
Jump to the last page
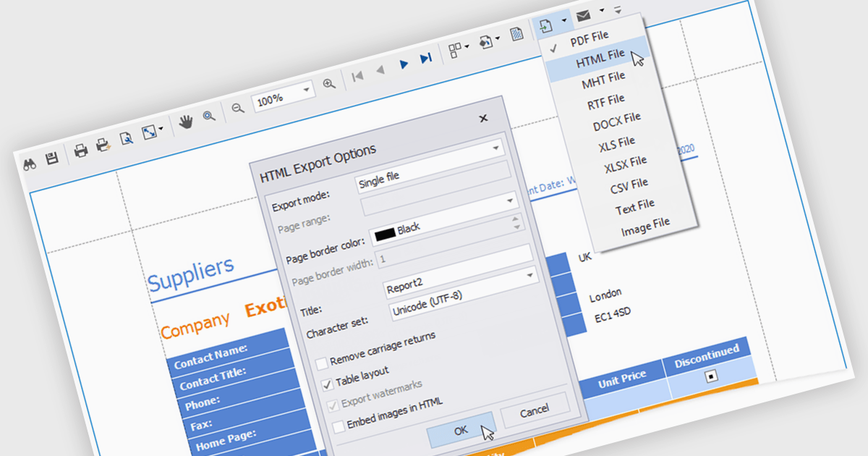pyautogui.click(x=426, y=58)
